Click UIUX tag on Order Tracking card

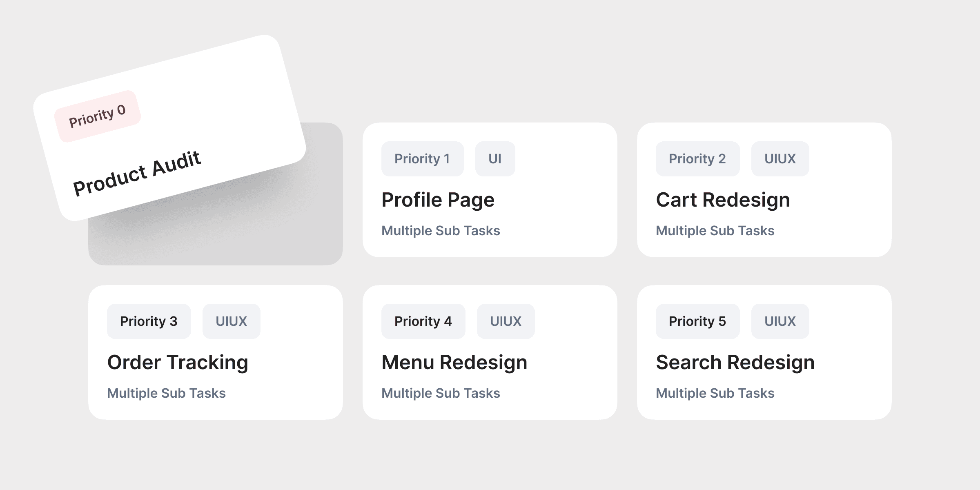(x=232, y=321)
